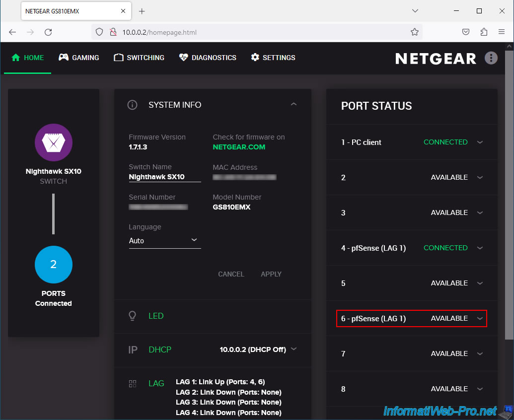
Task: Click the NETGEAR logo
Action: [436, 59]
